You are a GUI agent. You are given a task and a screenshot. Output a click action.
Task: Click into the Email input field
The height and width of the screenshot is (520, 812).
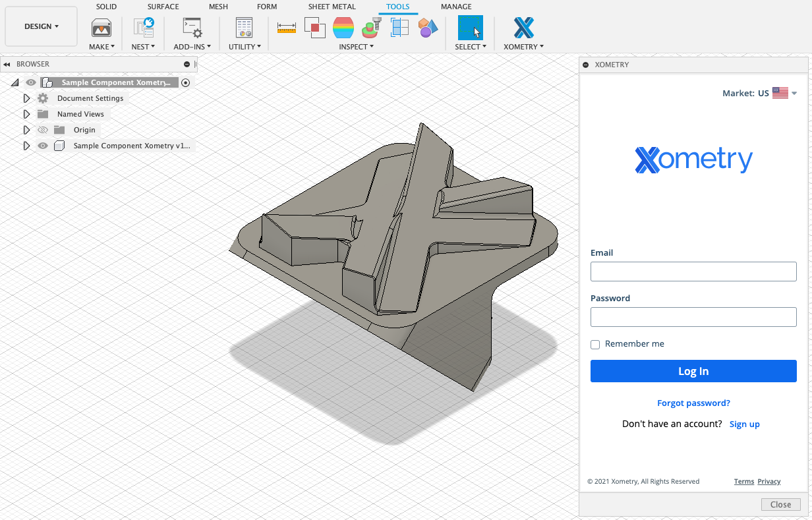click(693, 272)
